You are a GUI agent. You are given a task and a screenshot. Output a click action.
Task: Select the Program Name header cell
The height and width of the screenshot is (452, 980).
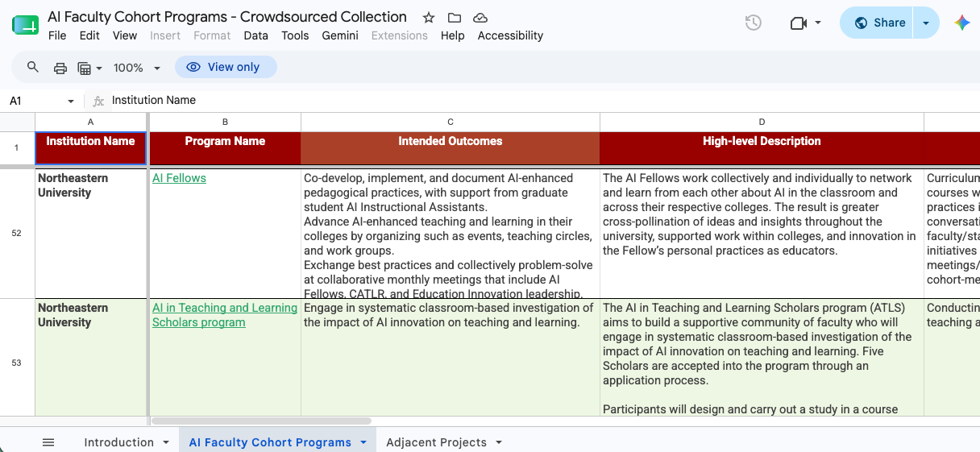point(225,148)
